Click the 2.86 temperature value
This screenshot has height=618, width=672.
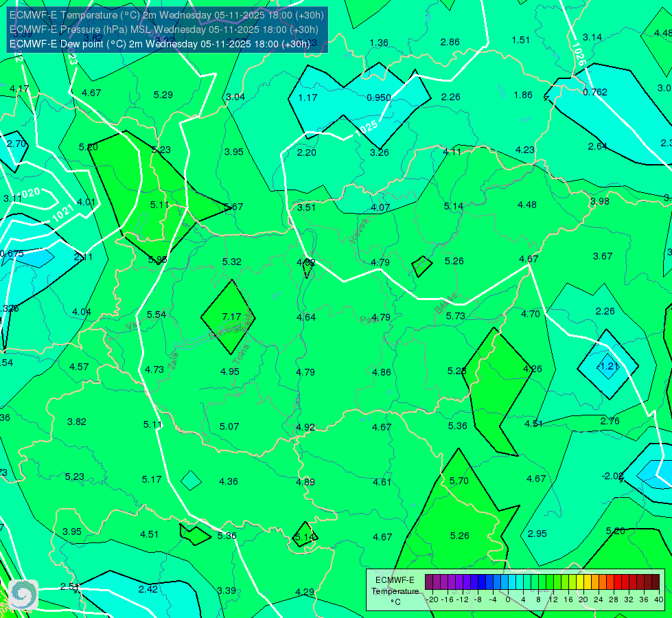[450, 42]
